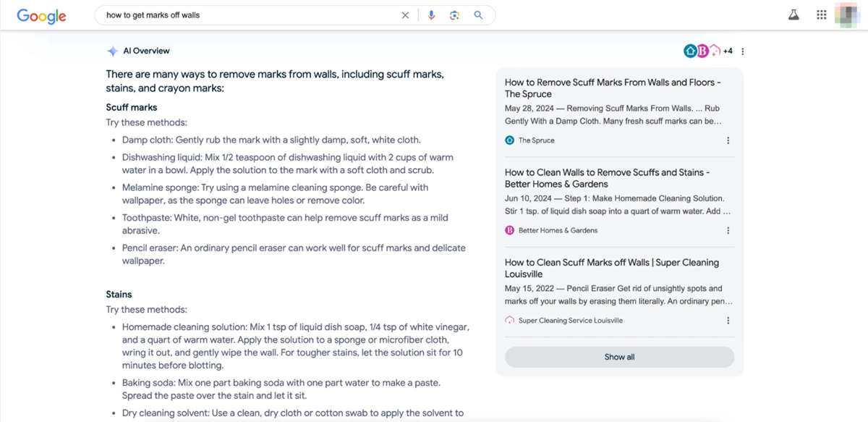Open options for Super Cleaning Louisville result
868x422 pixels.
coord(728,320)
